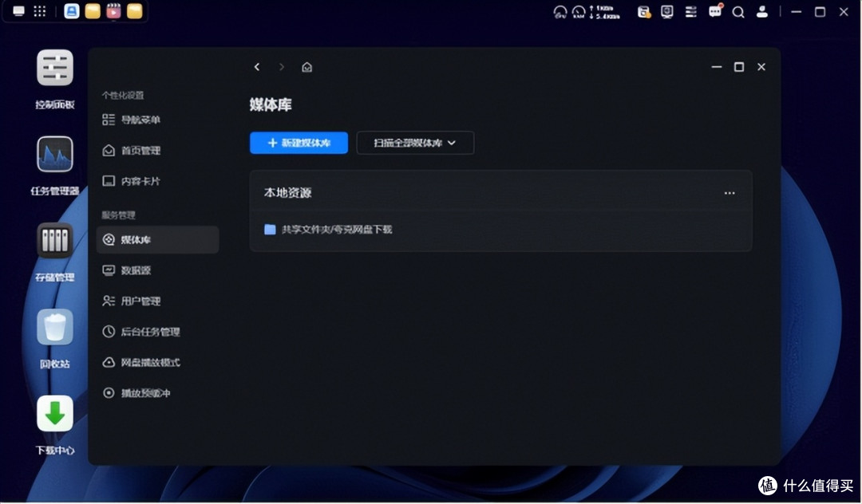Screen dimensions: 862x504
Task: Open the global search magnifier icon
Action: pos(738,11)
